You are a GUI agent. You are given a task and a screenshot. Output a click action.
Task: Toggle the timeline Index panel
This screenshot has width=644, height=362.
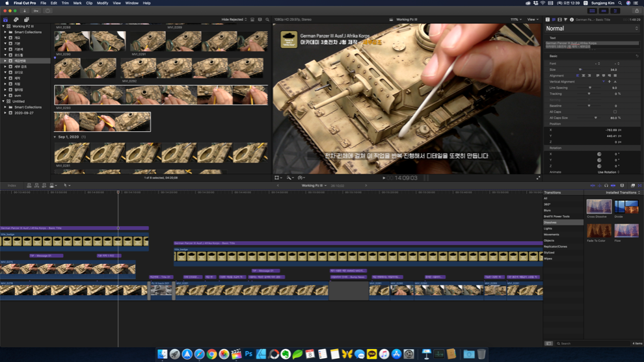[12, 185]
